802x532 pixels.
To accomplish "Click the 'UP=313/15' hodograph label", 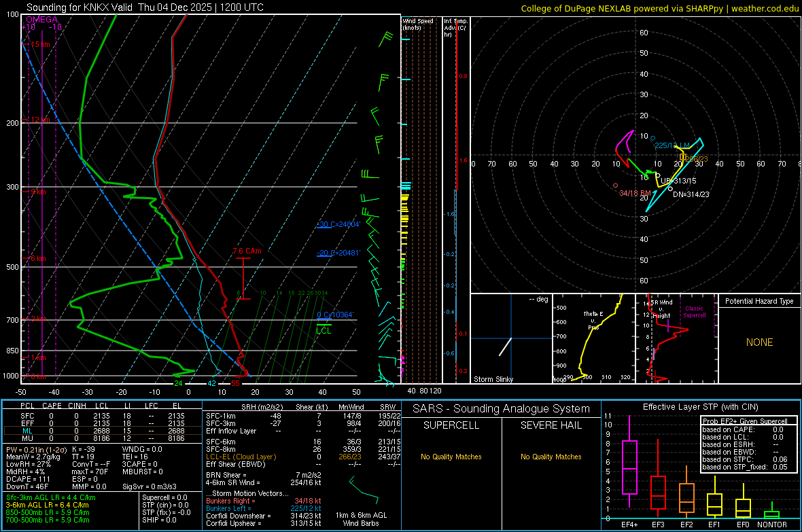I will coord(678,181).
